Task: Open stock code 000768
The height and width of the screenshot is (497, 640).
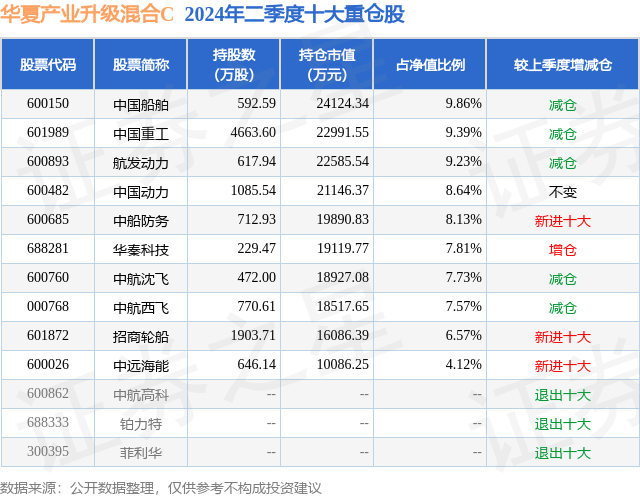Action: [48, 306]
